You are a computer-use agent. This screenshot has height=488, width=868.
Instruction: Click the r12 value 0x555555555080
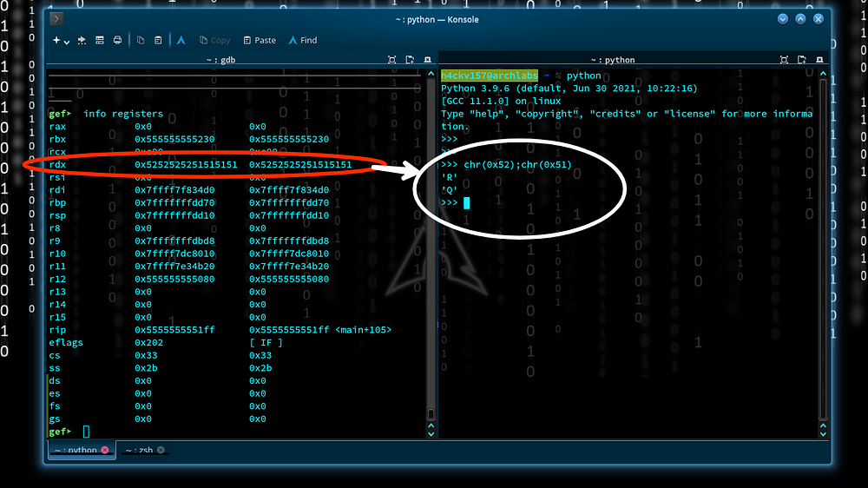point(174,280)
